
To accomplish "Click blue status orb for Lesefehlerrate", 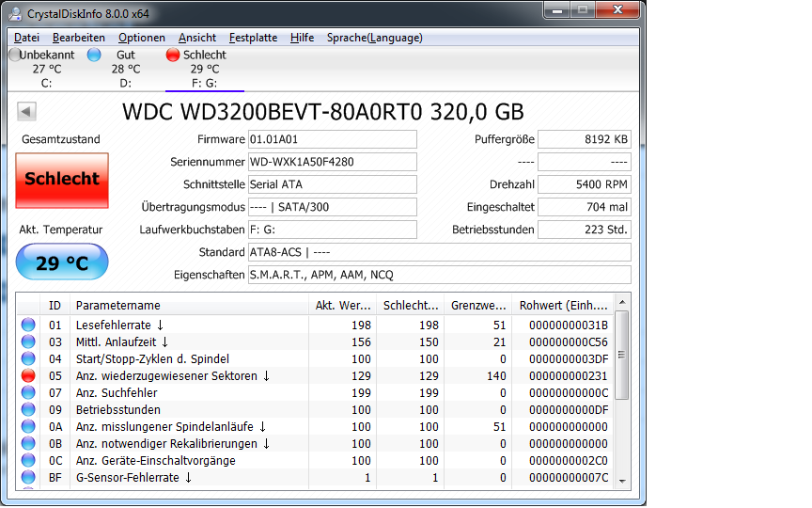I will (x=28, y=325).
